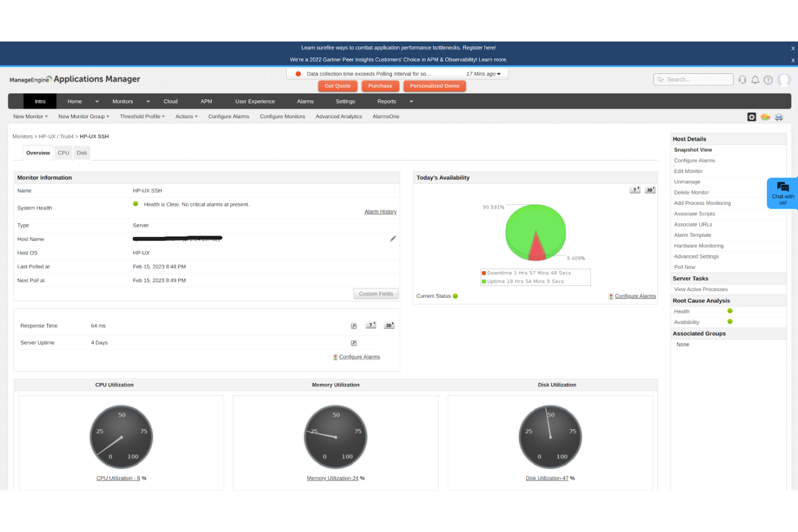Image resolution: width=798 pixels, height=532 pixels.
Task: Switch to the CPU tab
Action: pyautogui.click(x=63, y=153)
